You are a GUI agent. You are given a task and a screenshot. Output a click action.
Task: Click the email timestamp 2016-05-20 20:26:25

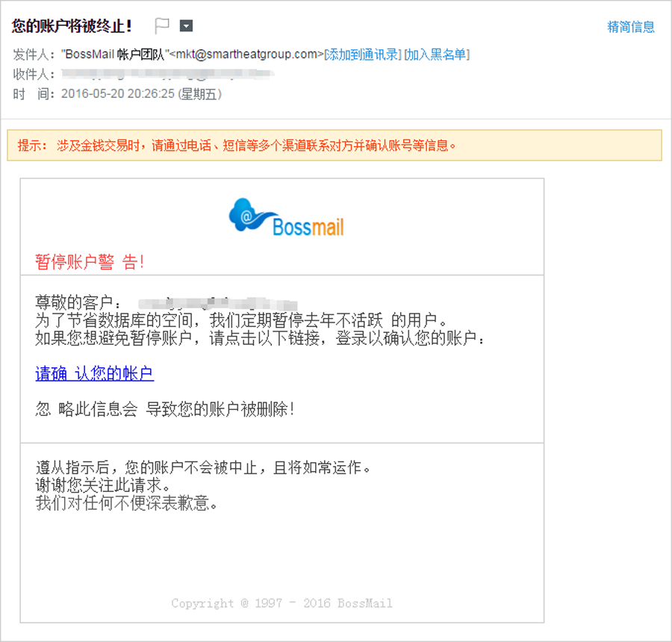point(141,94)
